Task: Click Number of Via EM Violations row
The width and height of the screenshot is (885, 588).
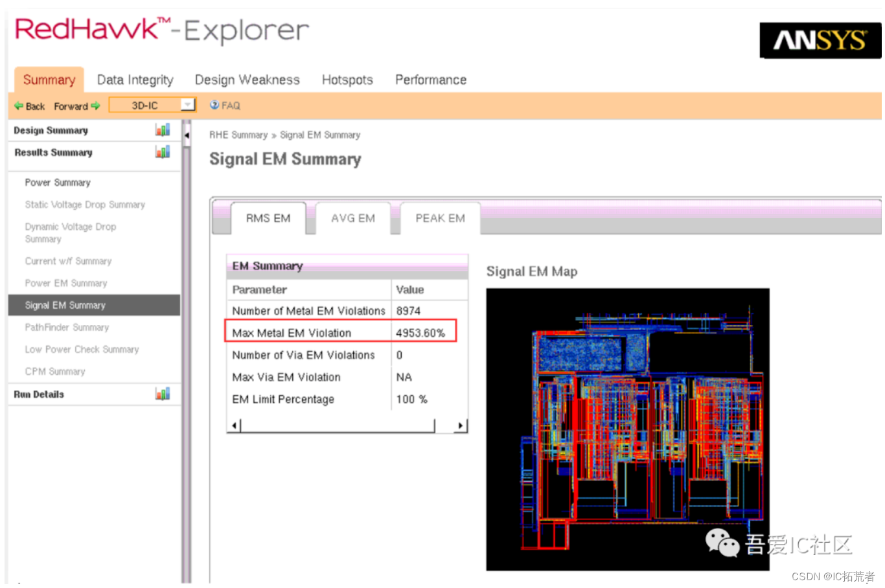Action: click(347, 355)
